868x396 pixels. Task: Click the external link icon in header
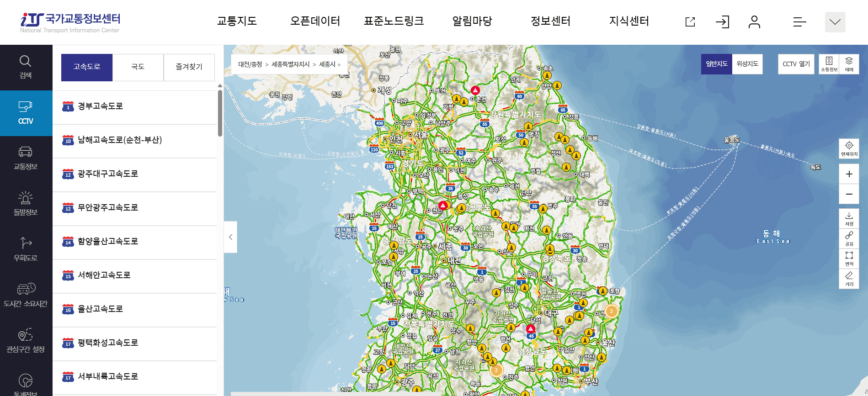pos(690,21)
